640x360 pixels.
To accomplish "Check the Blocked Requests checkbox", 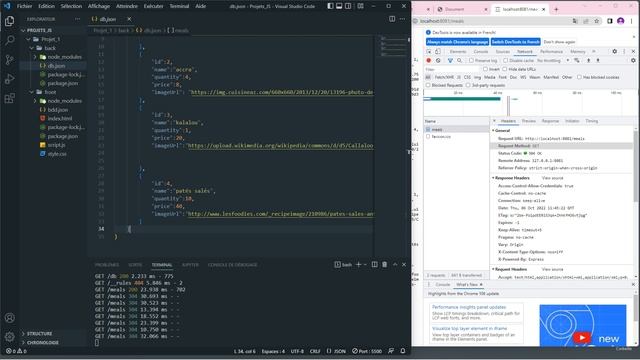I will point(428,85).
